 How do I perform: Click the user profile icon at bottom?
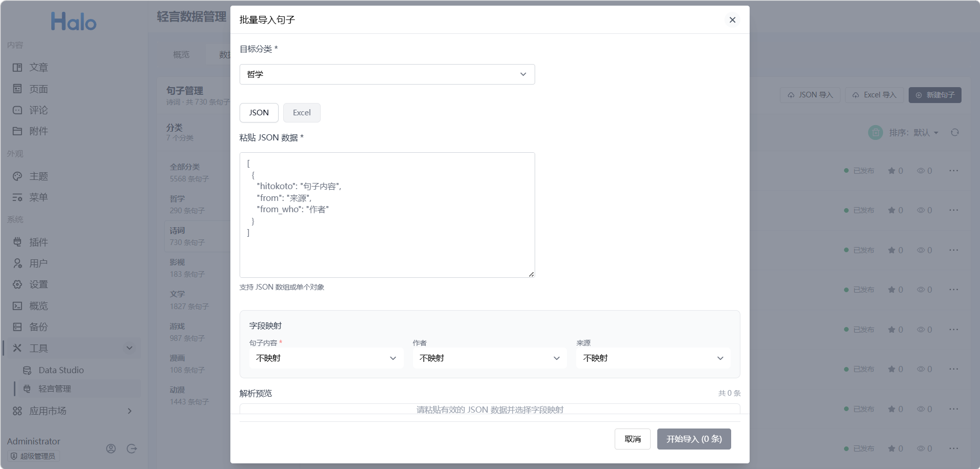pyautogui.click(x=111, y=449)
